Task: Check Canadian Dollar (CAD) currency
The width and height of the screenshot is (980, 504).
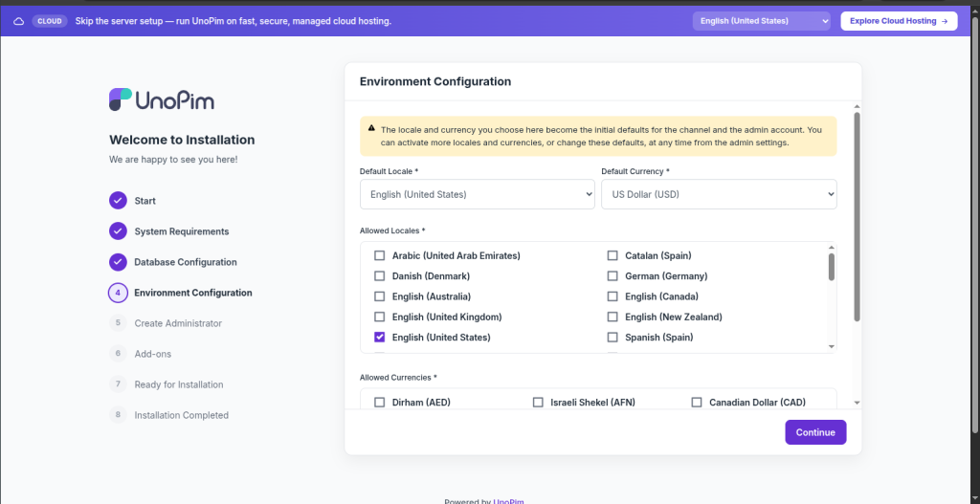Action: point(697,403)
